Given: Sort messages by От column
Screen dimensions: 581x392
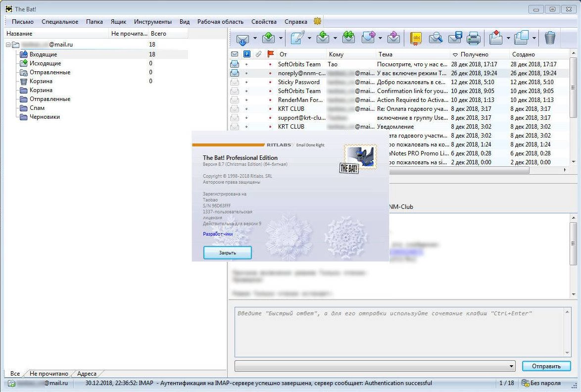Looking at the screenshot, I should pyautogui.click(x=300, y=54).
